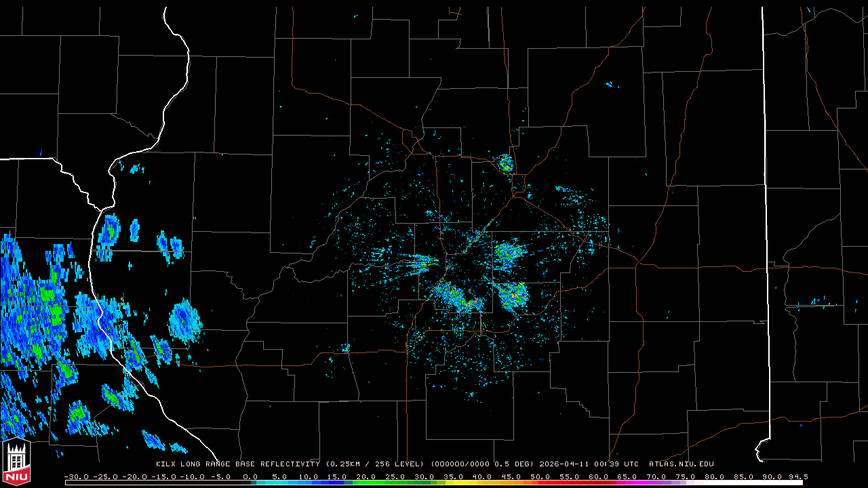The width and height of the screenshot is (868, 488).
Task: Click the yellow 35.0 dBZ color on scale
Action: tap(454, 483)
